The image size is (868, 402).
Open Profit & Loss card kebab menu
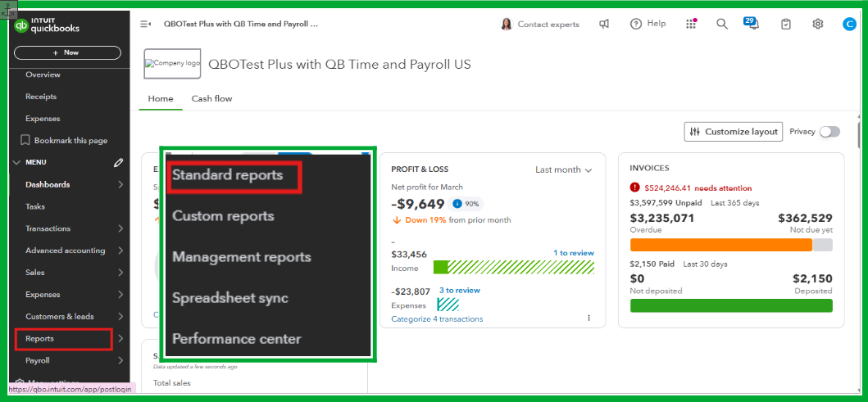pyautogui.click(x=589, y=318)
